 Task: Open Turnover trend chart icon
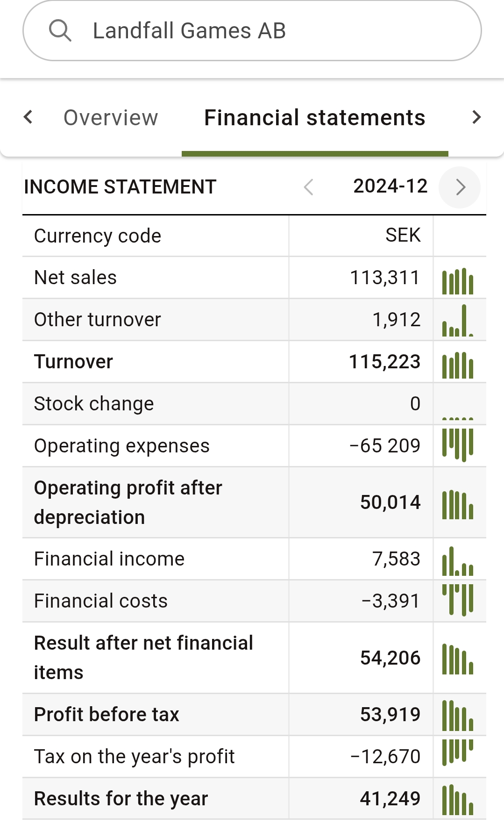(x=458, y=365)
